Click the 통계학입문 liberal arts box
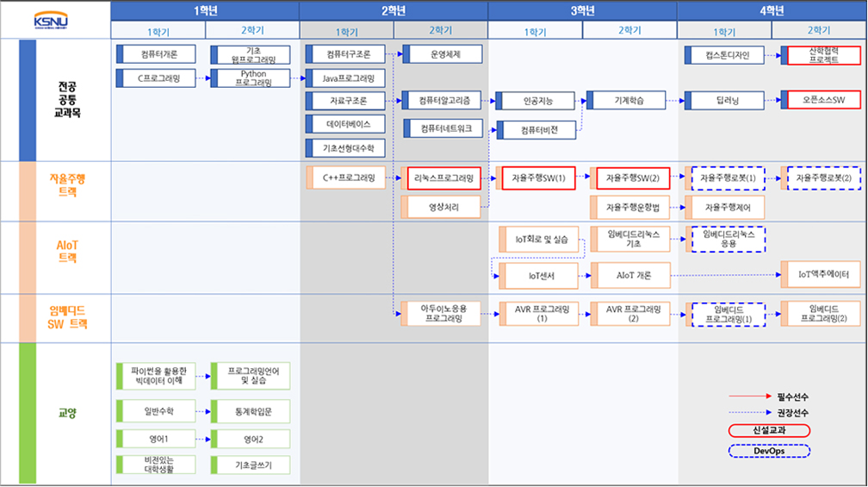Screen dimensions: 868x487 pos(251,411)
